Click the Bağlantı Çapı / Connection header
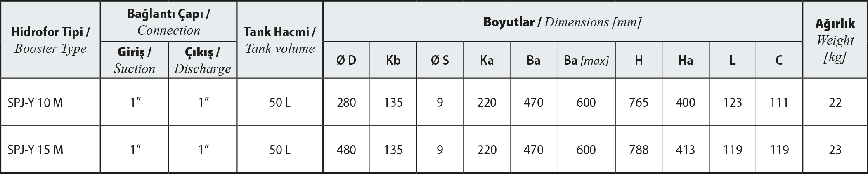Viewport: 868px width, 174px height. coord(168,22)
